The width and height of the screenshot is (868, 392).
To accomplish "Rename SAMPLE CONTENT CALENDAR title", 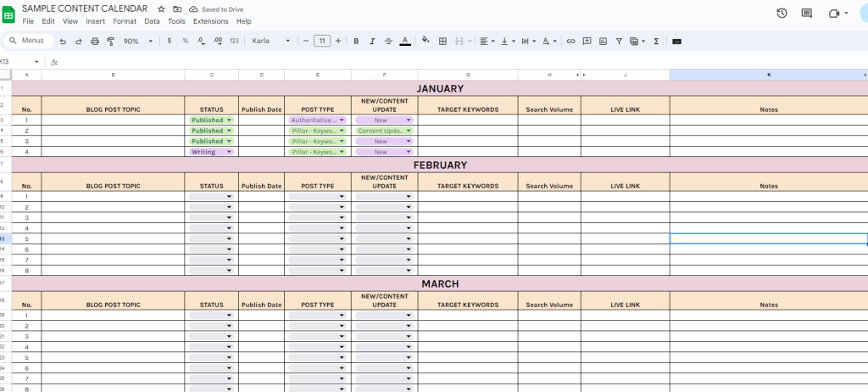I will coord(85,8).
